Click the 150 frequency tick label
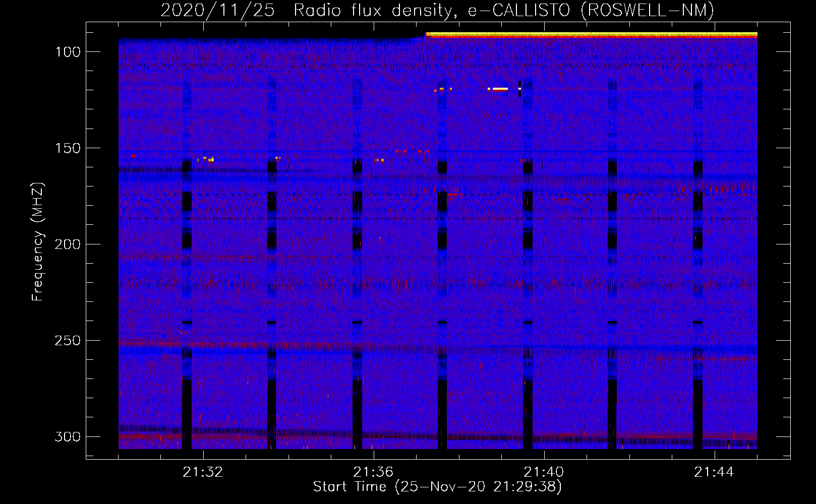 pyautogui.click(x=68, y=148)
